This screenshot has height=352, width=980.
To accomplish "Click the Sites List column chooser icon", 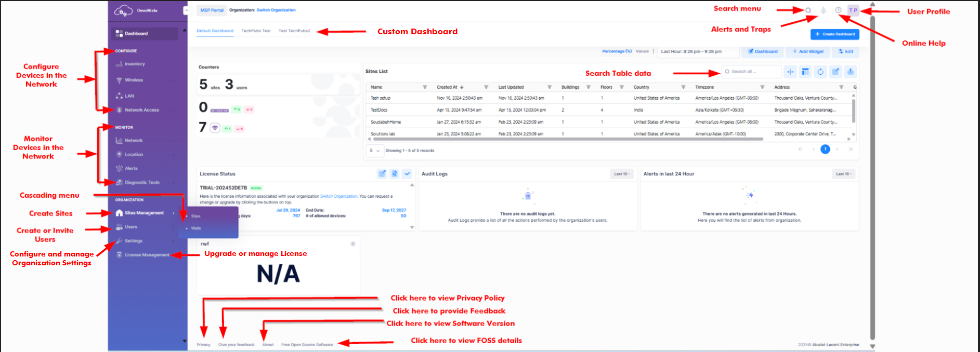I will pyautogui.click(x=805, y=72).
